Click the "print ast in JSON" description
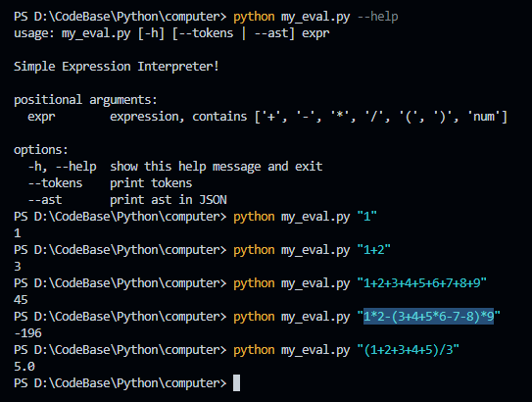 click(169, 200)
